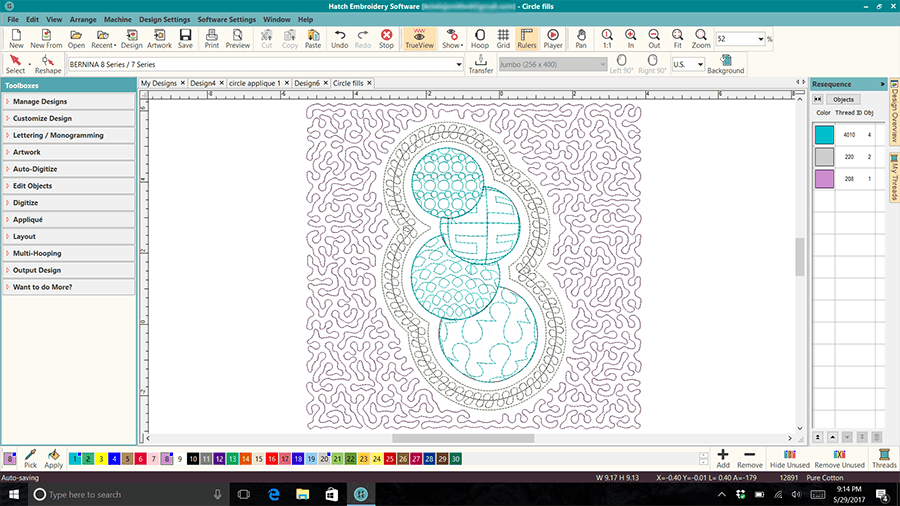
Task: Select the Reshape tool
Action: click(x=47, y=64)
